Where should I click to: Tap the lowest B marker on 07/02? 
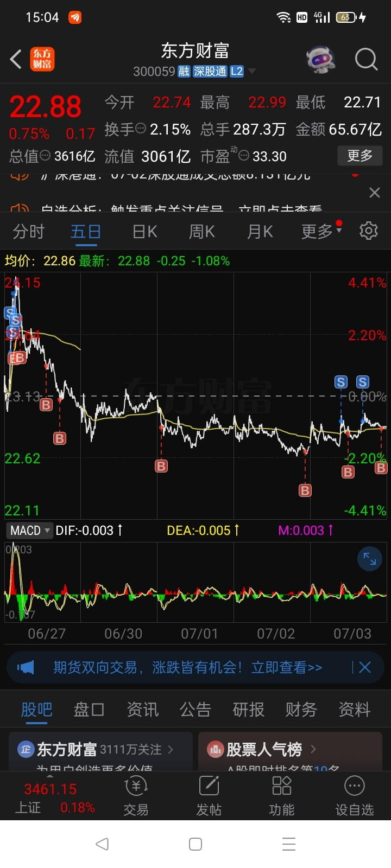click(x=305, y=490)
